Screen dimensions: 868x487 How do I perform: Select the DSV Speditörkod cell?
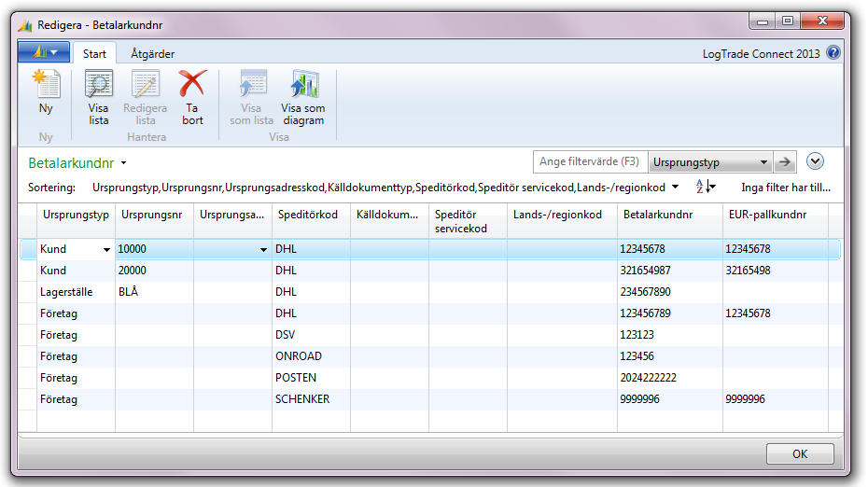[x=311, y=335]
